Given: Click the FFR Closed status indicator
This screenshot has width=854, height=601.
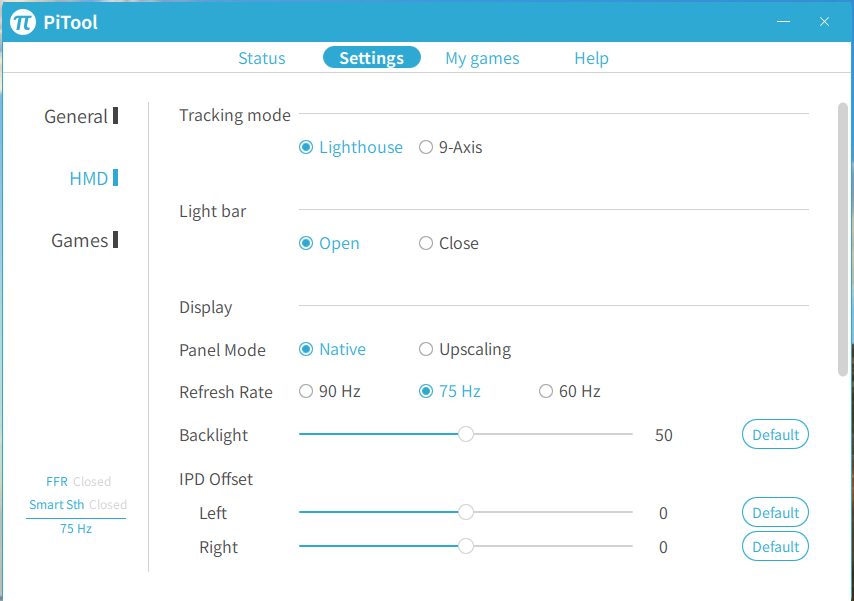Looking at the screenshot, I should point(78,482).
